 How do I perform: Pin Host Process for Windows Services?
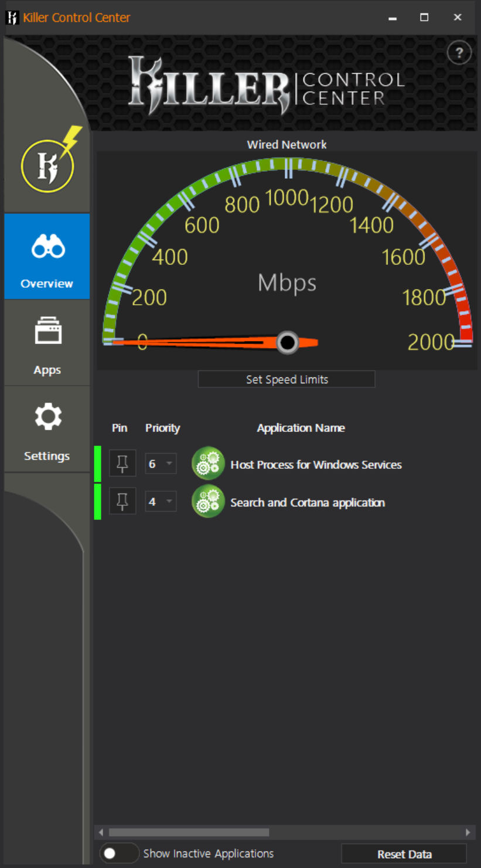(x=122, y=464)
